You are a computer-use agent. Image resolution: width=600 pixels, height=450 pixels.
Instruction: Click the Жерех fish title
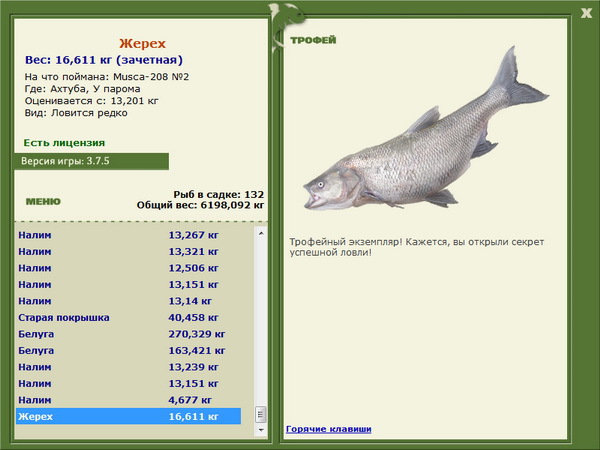pos(142,44)
